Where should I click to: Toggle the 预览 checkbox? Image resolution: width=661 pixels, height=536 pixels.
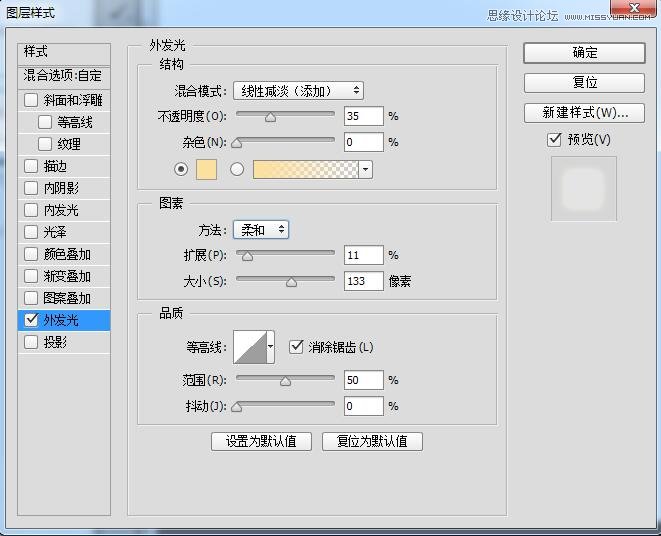554,139
